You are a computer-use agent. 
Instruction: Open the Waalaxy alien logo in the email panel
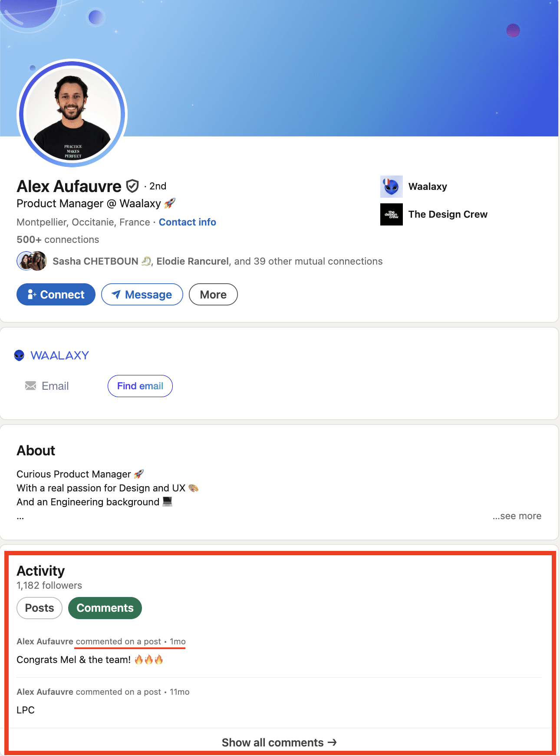click(20, 355)
